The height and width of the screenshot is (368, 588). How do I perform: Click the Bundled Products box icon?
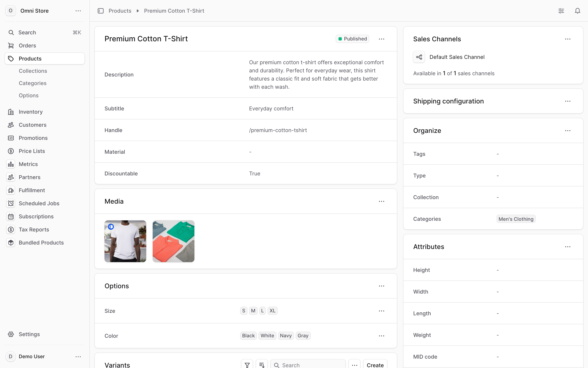click(11, 243)
